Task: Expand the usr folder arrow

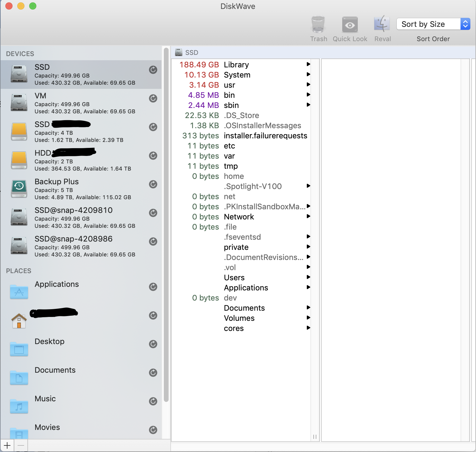Action: (309, 84)
